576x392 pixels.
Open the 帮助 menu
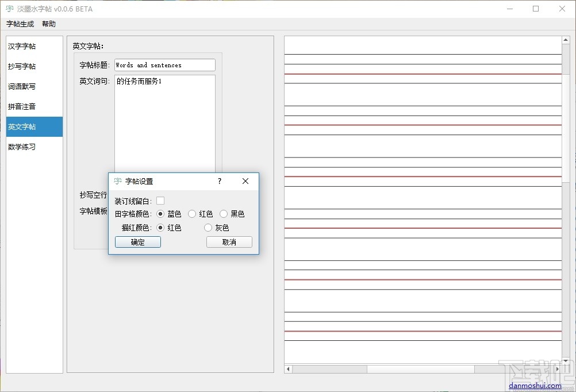(x=49, y=24)
